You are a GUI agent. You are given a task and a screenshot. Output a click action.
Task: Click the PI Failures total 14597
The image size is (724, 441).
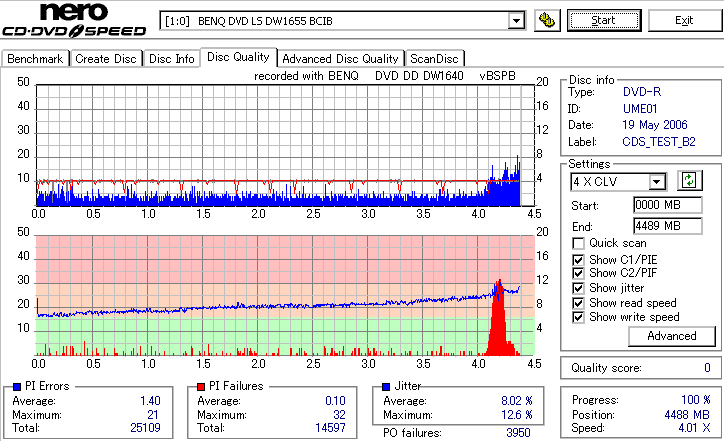pyautogui.click(x=330, y=428)
